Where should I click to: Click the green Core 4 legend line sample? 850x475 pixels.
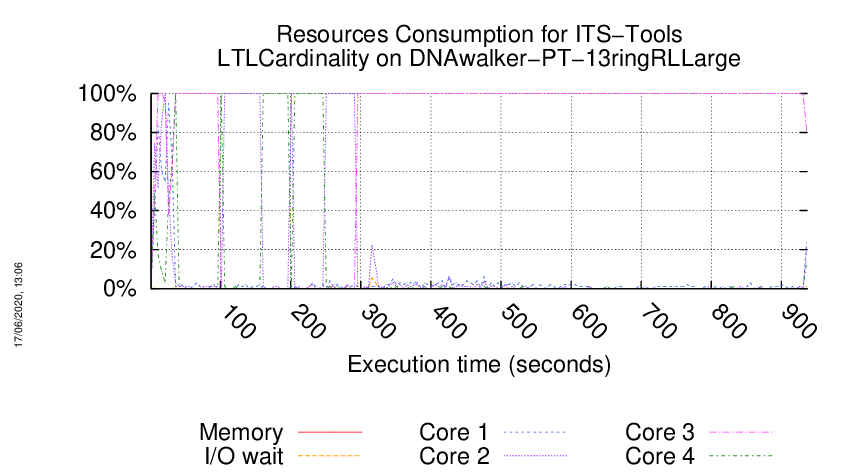point(741,456)
